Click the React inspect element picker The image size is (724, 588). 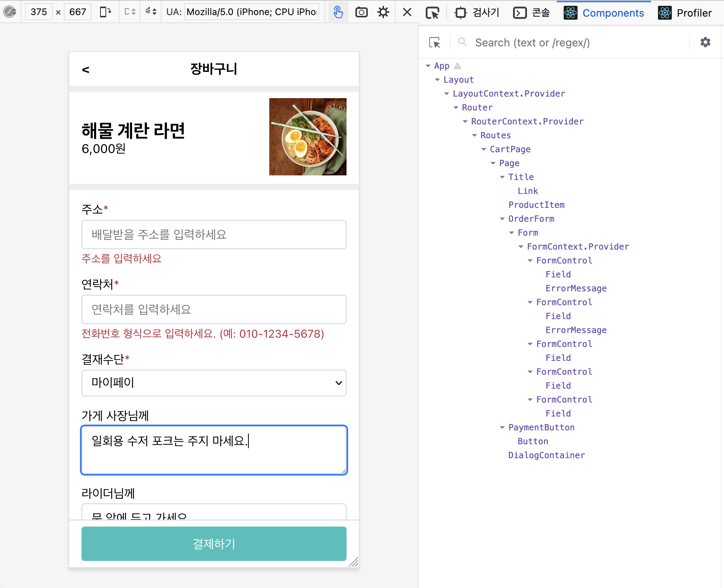[435, 42]
